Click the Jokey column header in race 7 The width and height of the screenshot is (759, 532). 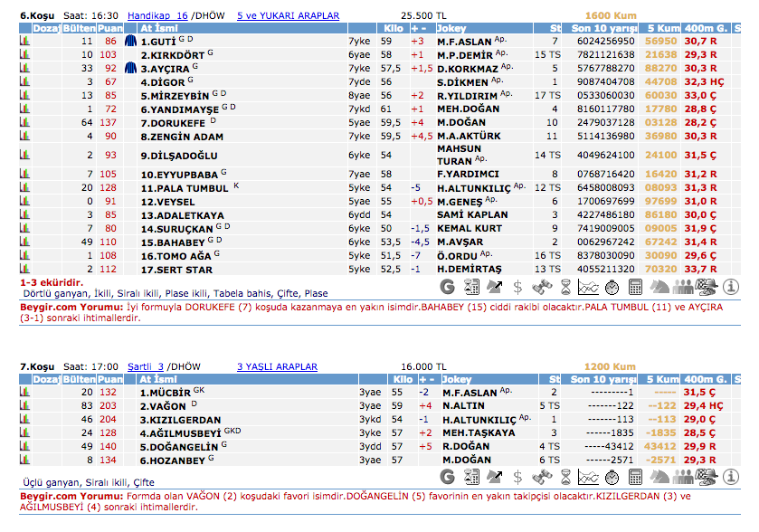tap(458, 379)
